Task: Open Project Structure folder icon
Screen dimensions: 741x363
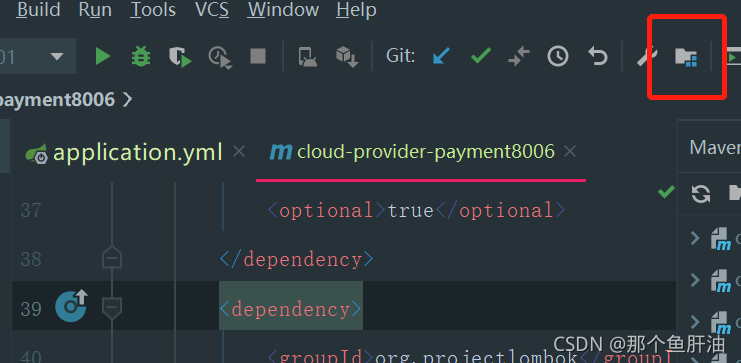Action: (x=686, y=57)
